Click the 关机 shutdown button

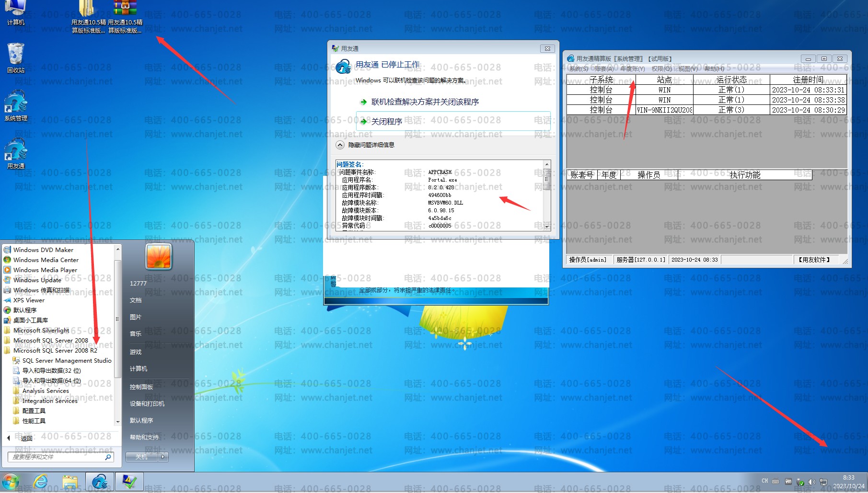141,457
